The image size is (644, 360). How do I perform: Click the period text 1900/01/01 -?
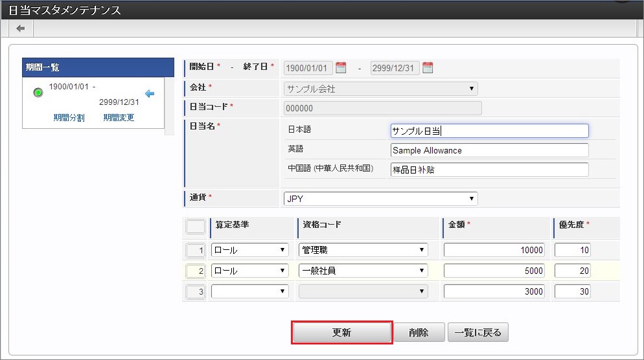(x=73, y=87)
